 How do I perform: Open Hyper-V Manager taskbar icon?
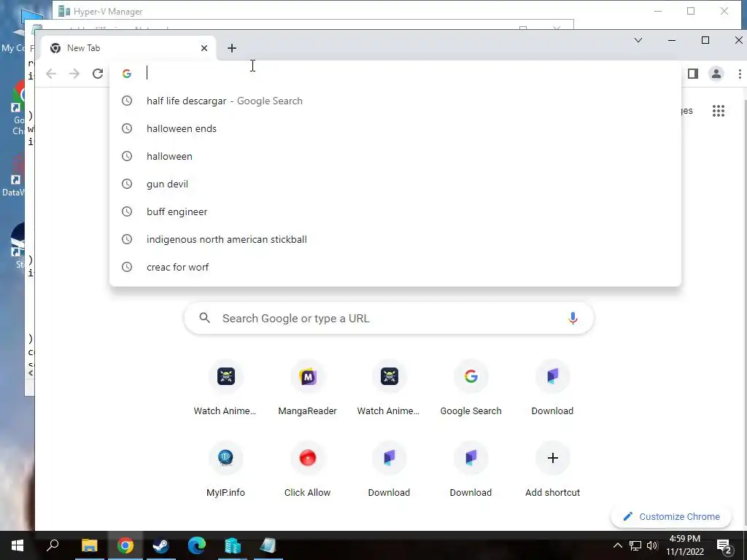(233, 545)
